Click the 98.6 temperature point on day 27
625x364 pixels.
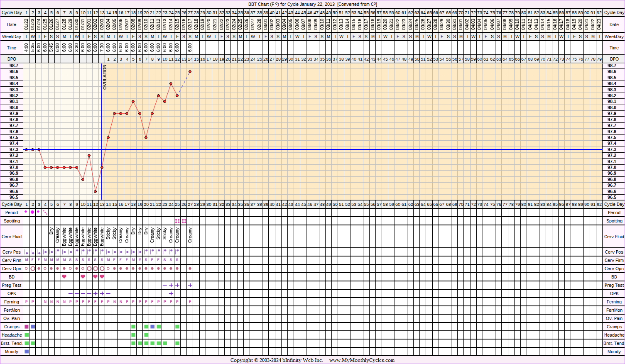tap(190, 72)
